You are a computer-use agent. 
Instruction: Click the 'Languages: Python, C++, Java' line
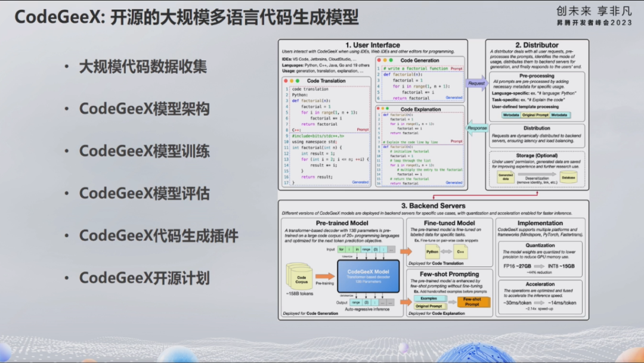(x=326, y=65)
